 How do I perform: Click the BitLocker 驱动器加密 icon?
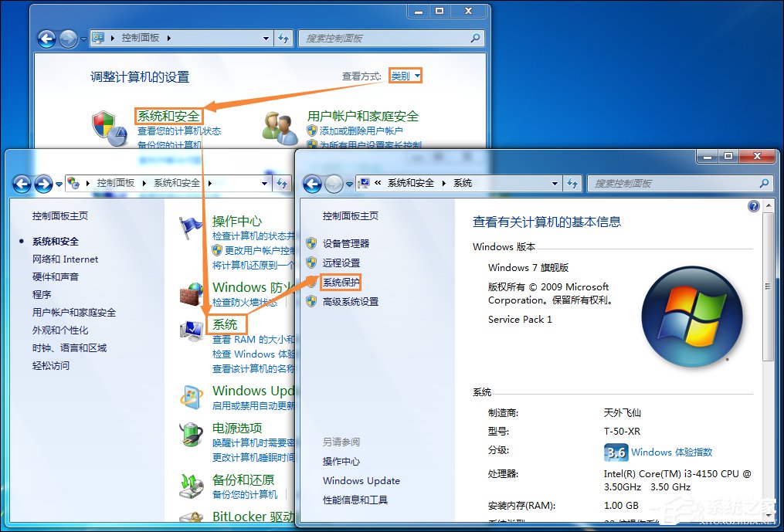tap(191, 517)
